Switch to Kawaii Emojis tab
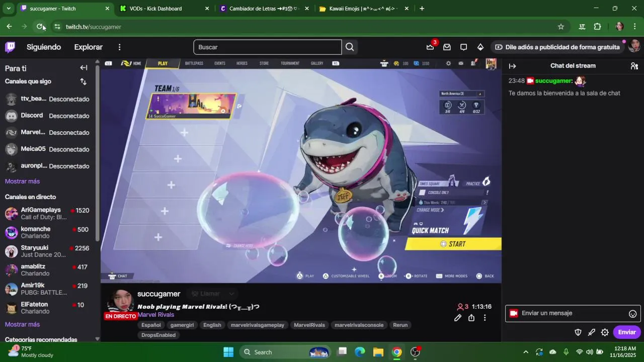This screenshot has height=362, width=644. tap(363, 9)
